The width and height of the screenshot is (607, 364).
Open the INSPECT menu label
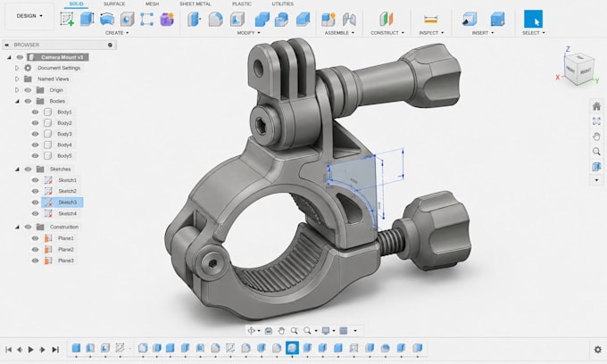[x=431, y=33]
